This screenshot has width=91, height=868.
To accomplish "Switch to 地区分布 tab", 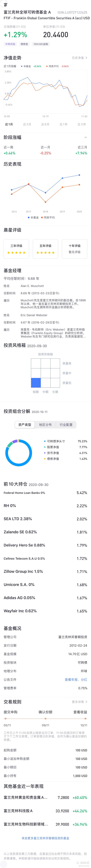I will coord(45,425).
